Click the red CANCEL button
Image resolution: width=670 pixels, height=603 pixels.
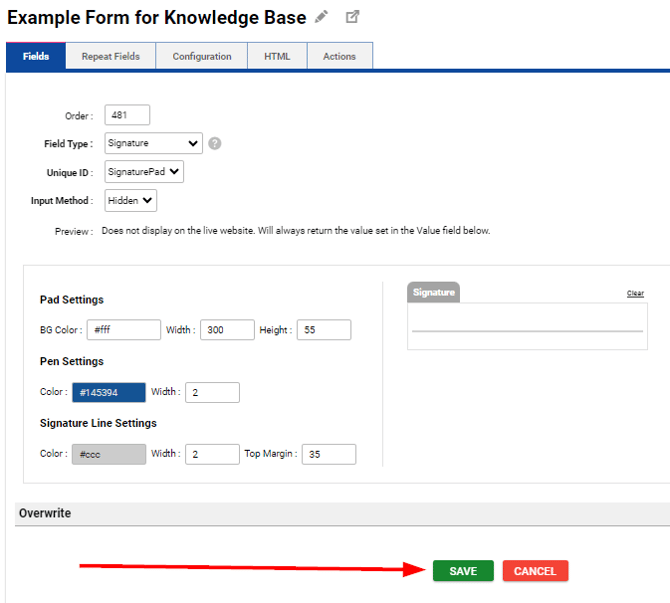click(535, 571)
